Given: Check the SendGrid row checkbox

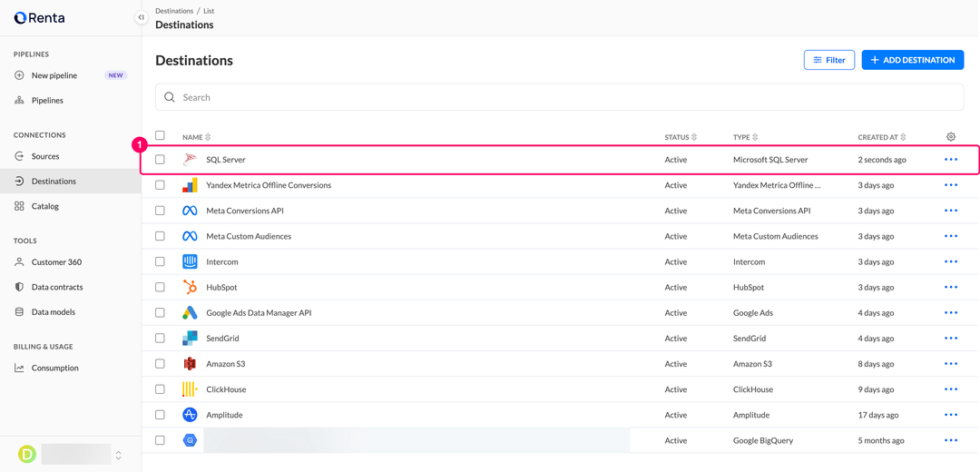Looking at the screenshot, I should [160, 339].
